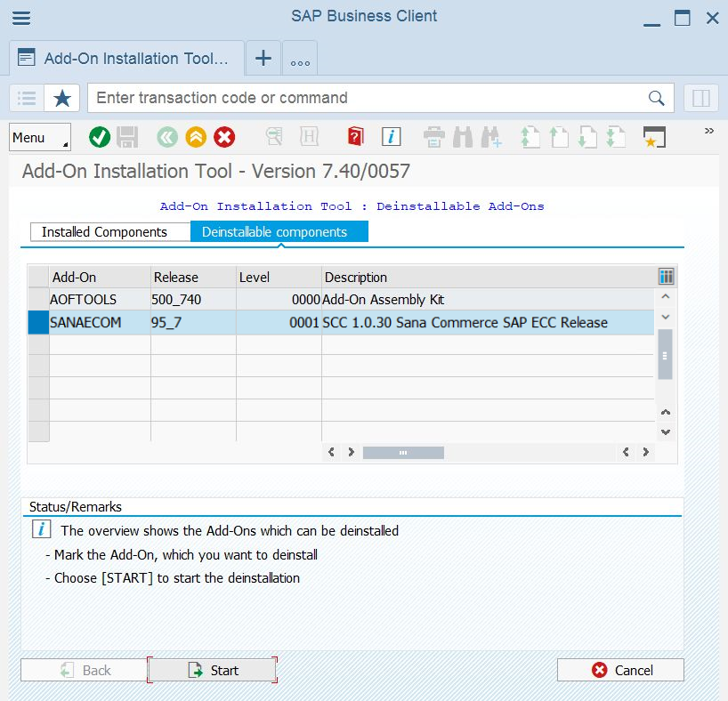
Task: Select the row marker for SANAECOM
Action: click(x=38, y=322)
